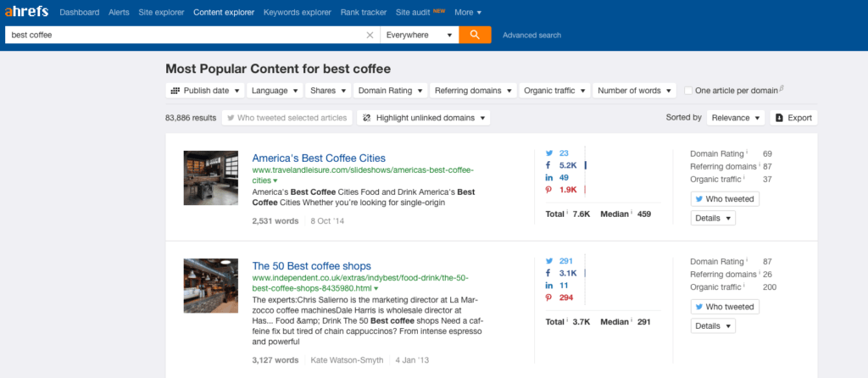
Task: Open the Publish date filter dropdown
Action: pyautogui.click(x=205, y=91)
